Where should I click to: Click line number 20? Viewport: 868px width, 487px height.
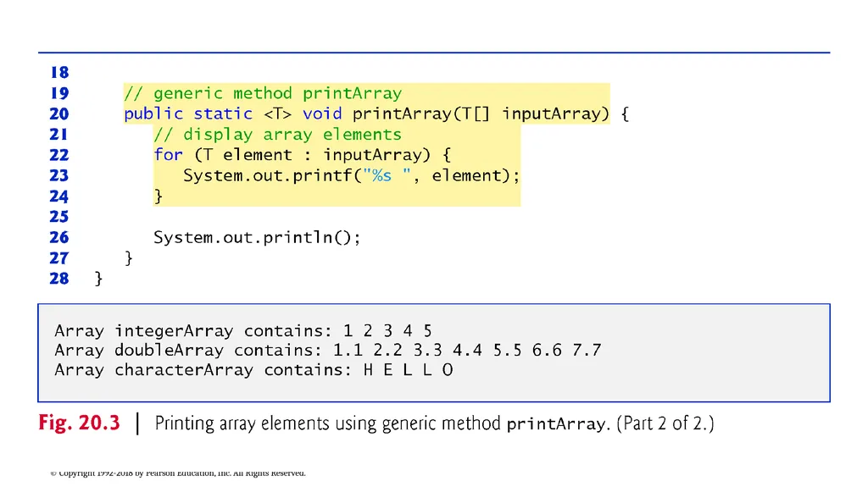59,113
